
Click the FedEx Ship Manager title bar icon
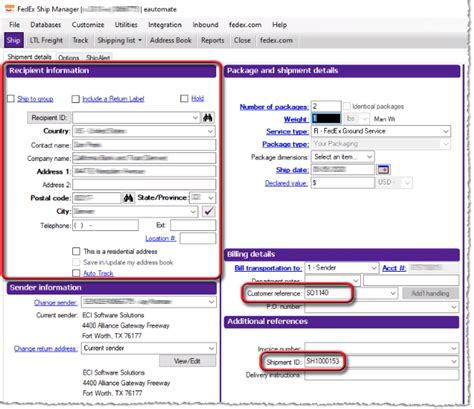[10, 9]
